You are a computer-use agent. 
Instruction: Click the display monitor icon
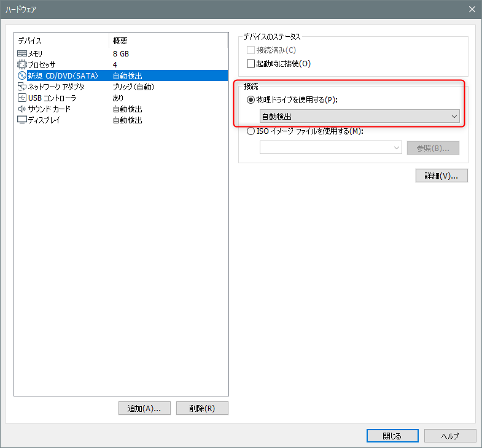click(22, 120)
